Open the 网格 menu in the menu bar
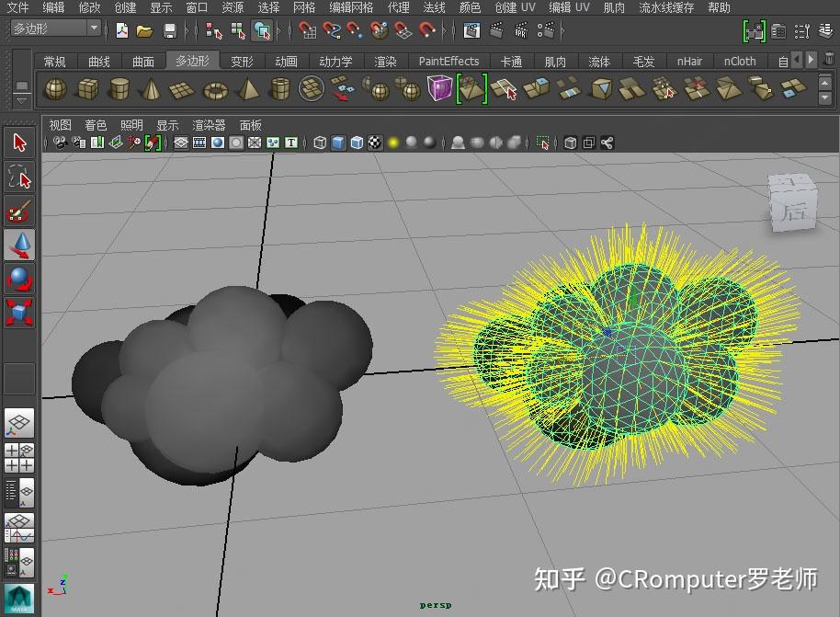The width and height of the screenshot is (840, 617). point(303,6)
